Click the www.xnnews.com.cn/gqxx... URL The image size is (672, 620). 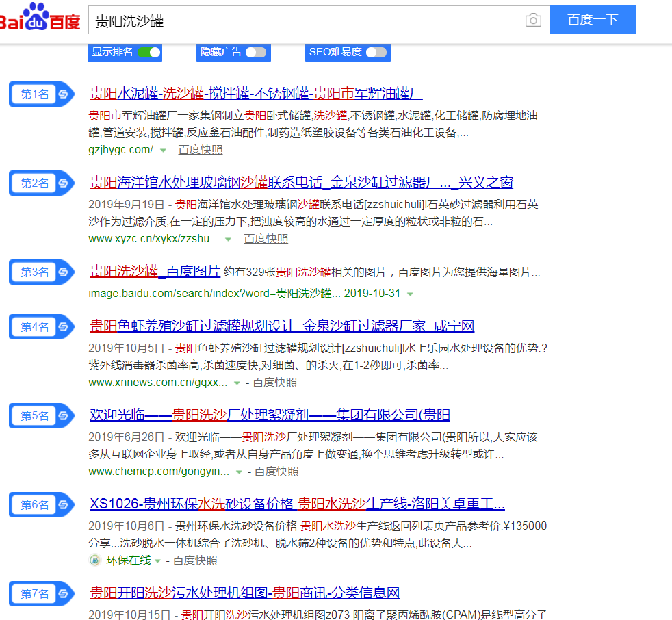[x=157, y=383]
